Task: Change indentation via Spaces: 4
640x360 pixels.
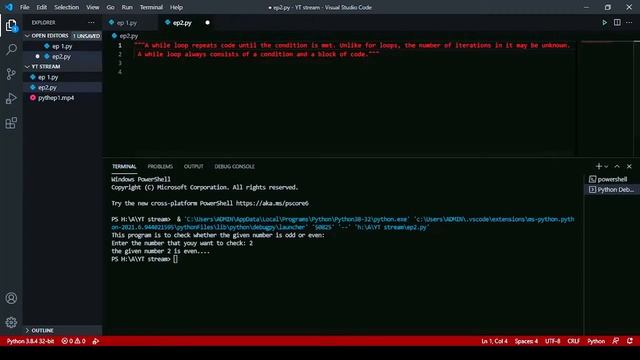Action: click(x=526, y=341)
